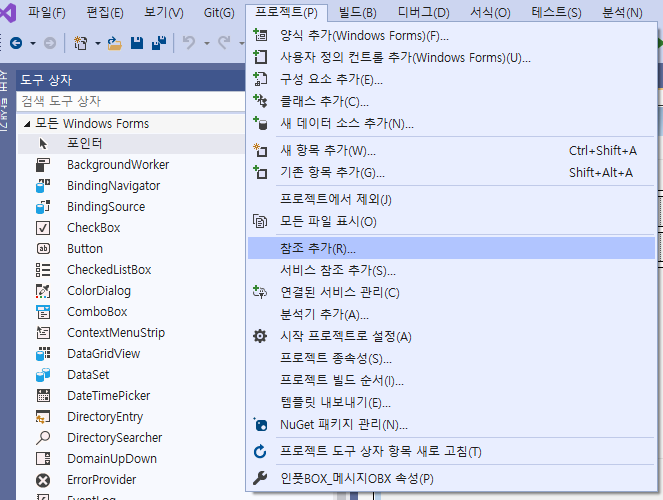Open the 보기(V) menu
Viewport: 663px width, 500px height.
click(164, 13)
